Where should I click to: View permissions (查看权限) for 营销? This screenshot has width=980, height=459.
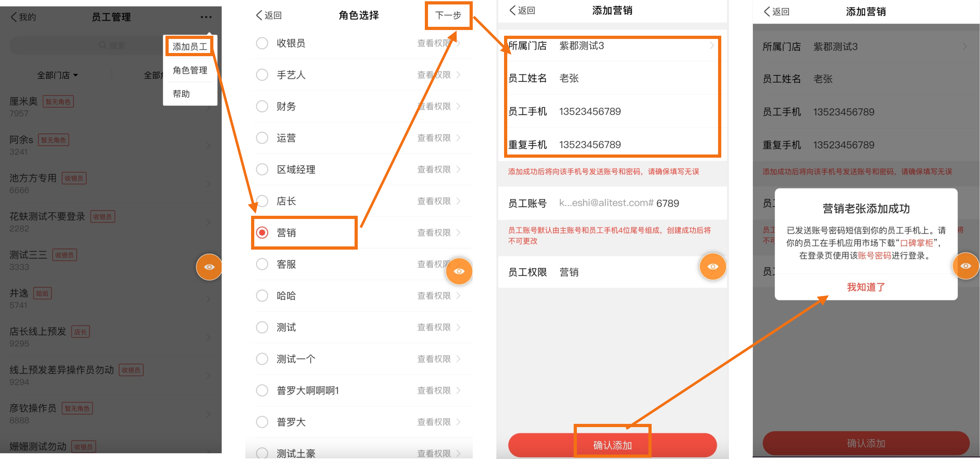pyautogui.click(x=434, y=232)
